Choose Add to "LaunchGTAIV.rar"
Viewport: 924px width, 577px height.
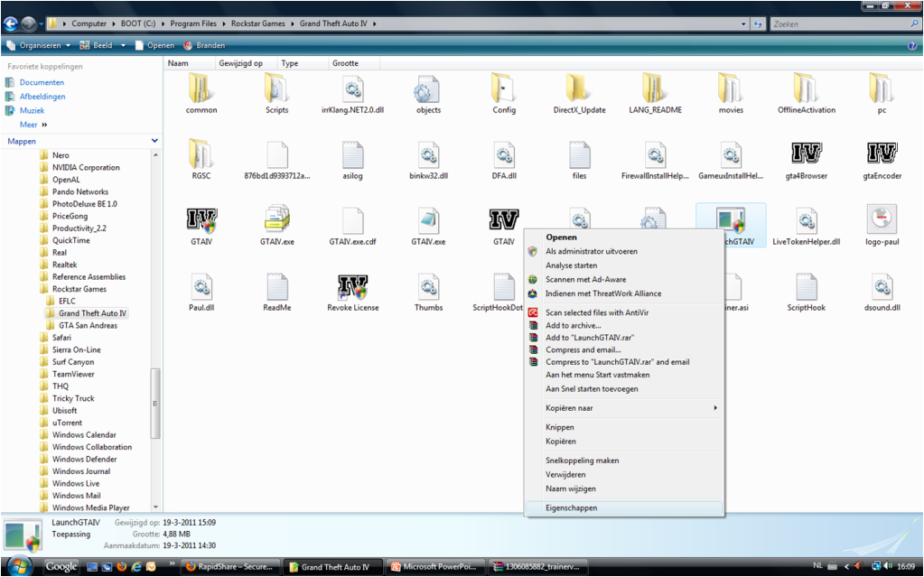tap(623, 338)
